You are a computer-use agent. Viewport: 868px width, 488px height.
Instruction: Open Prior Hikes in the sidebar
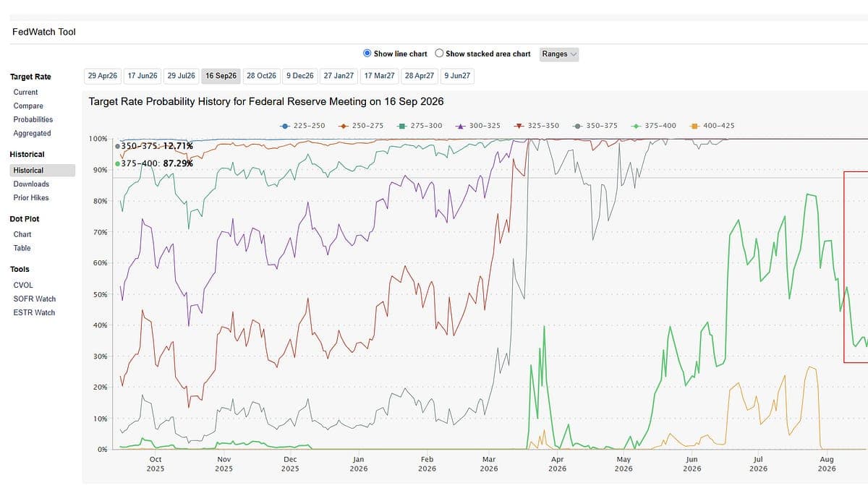point(31,197)
